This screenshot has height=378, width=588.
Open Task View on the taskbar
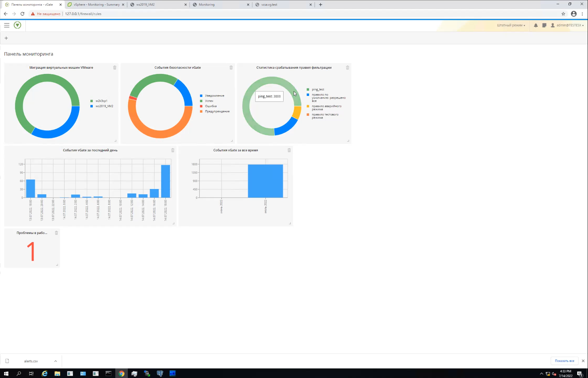click(x=31, y=373)
